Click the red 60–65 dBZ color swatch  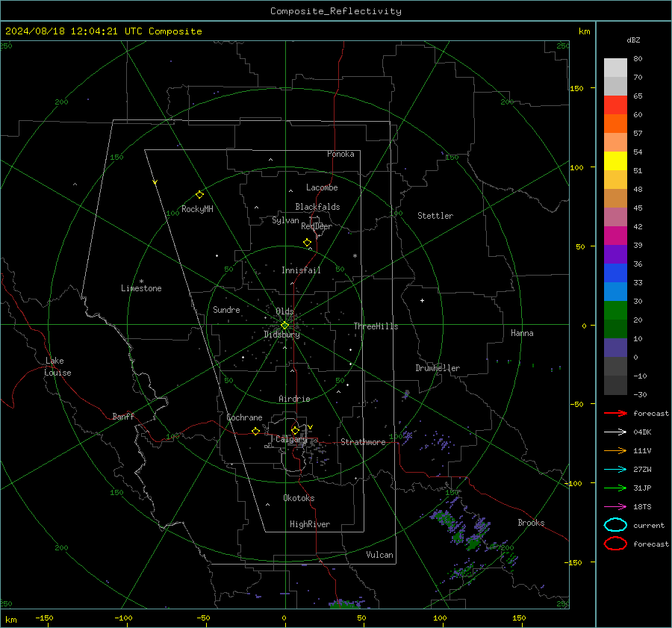pos(615,105)
